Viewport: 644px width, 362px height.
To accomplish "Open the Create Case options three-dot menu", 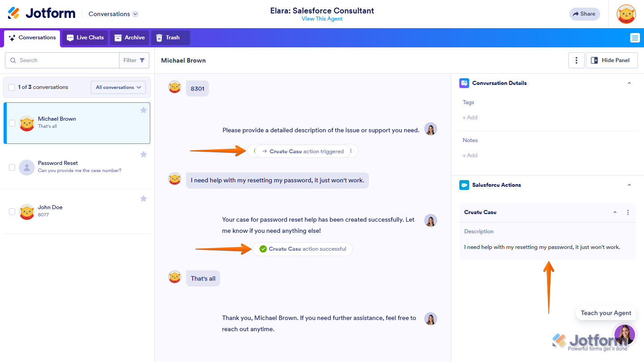I will click(628, 212).
